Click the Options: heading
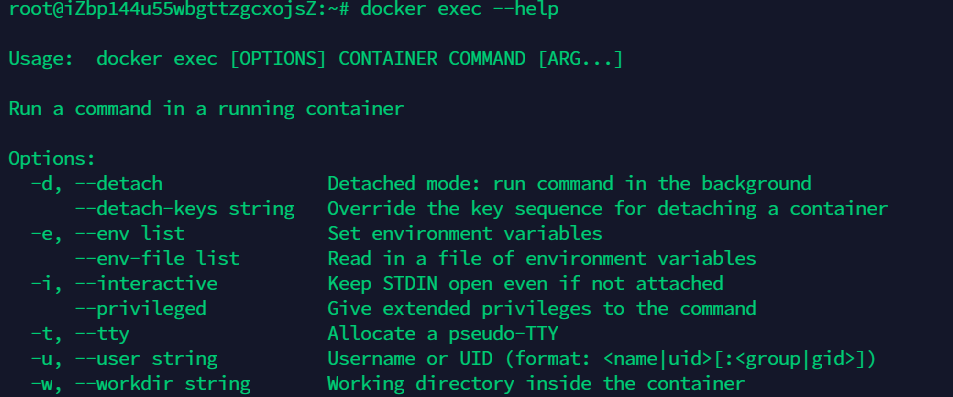This screenshot has height=397, width=953. [52, 159]
